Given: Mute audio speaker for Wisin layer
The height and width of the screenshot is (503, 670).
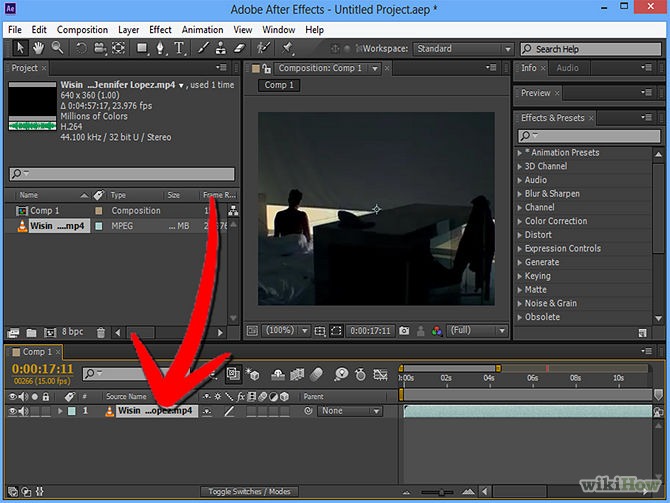Looking at the screenshot, I should (x=23, y=411).
